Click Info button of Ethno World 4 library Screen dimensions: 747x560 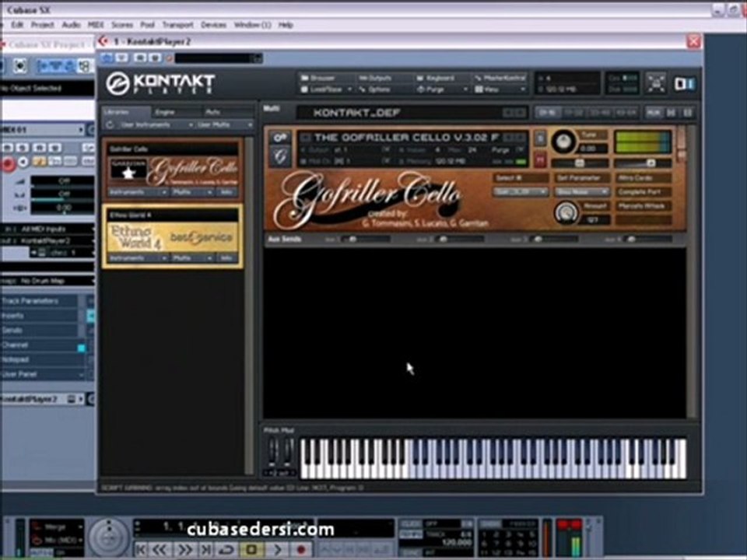[x=227, y=258]
